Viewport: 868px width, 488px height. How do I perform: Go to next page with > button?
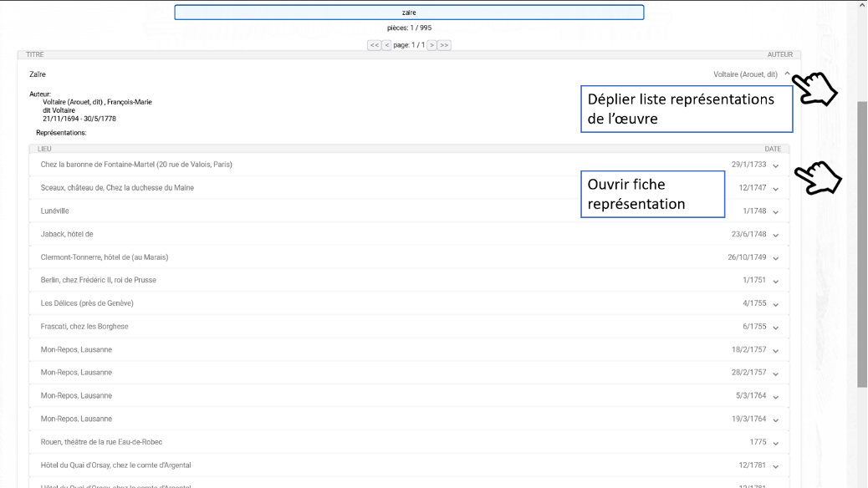tap(432, 45)
